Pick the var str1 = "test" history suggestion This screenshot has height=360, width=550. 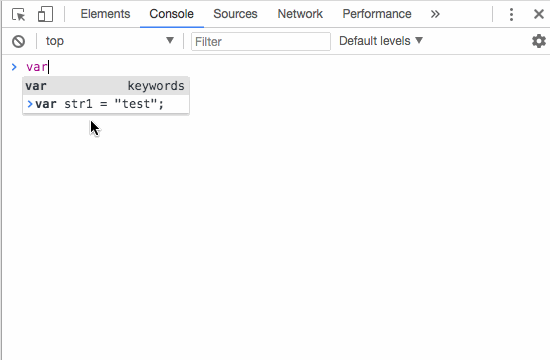[106, 104]
